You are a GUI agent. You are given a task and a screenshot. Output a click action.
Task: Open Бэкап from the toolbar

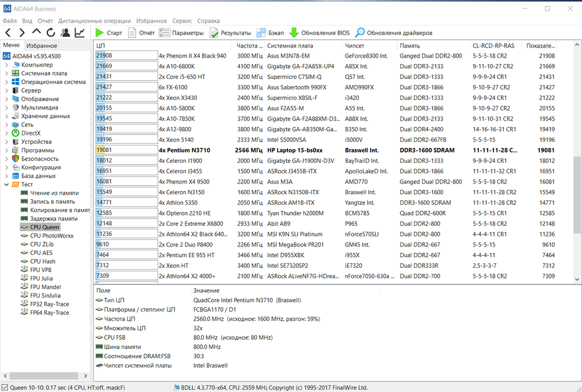coord(270,33)
